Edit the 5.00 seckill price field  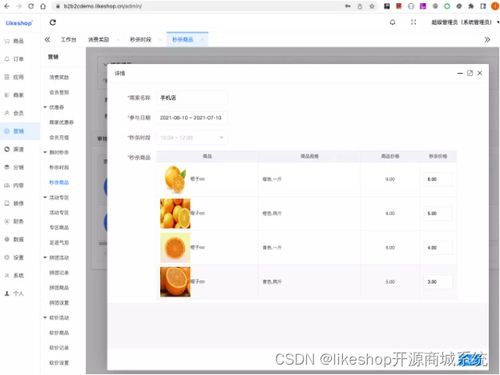point(438,213)
